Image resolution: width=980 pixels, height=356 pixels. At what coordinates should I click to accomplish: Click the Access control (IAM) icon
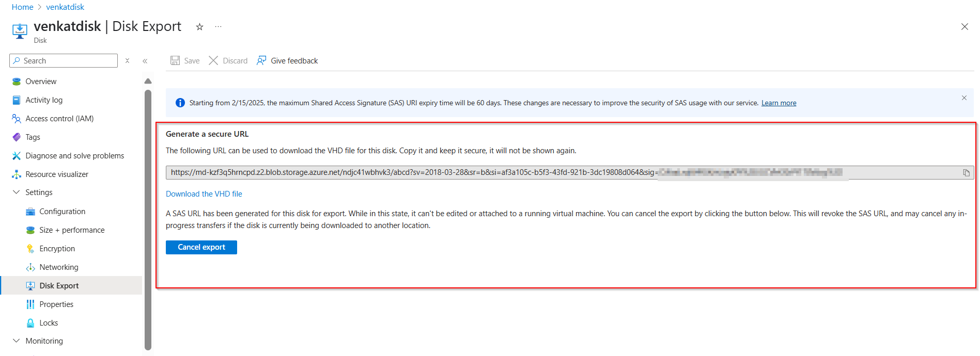point(17,119)
